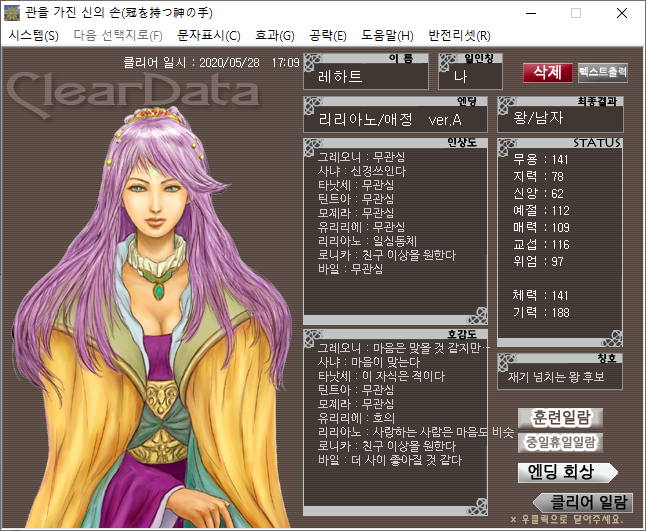This screenshot has width=646, height=531.
Task: Click impression row 모제라 : 무관심
Action: (356, 213)
